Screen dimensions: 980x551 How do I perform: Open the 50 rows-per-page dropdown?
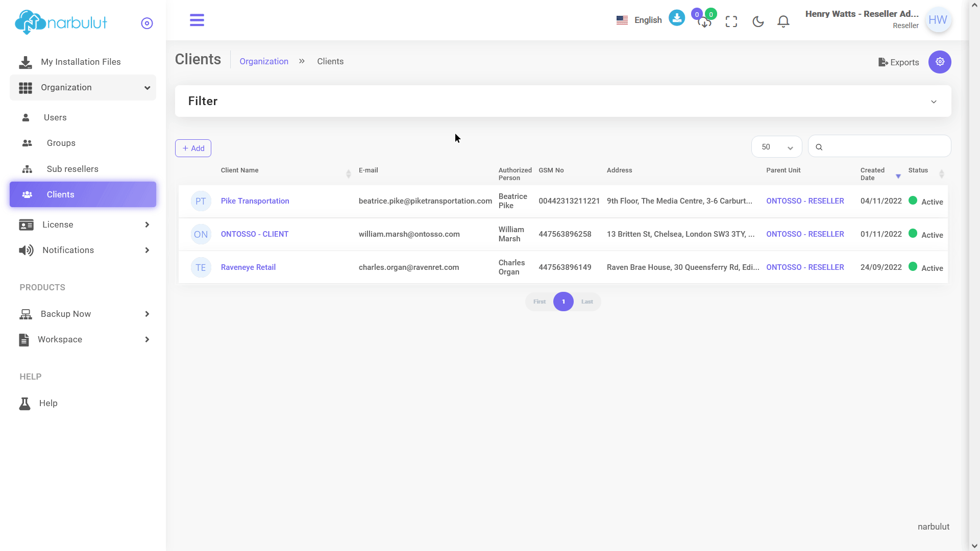[776, 147]
